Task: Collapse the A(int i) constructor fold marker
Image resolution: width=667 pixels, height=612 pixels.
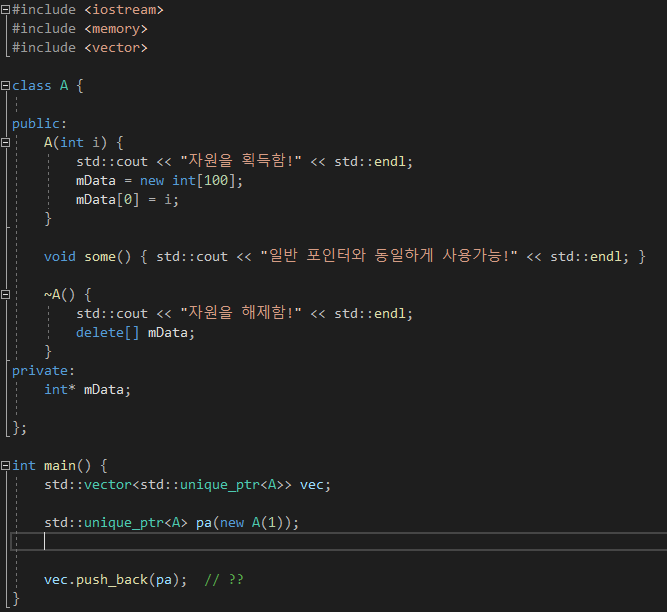Action: pos(5,143)
